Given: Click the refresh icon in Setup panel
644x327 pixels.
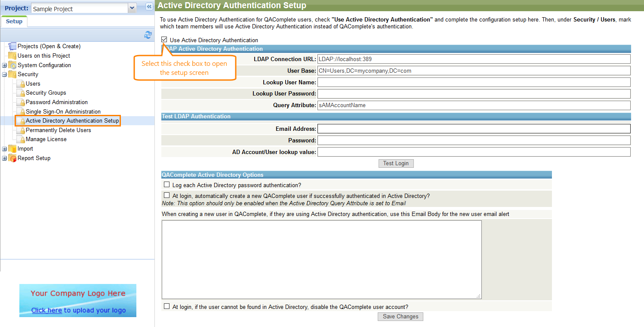Looking at the screenshot, I should [148, 35].
